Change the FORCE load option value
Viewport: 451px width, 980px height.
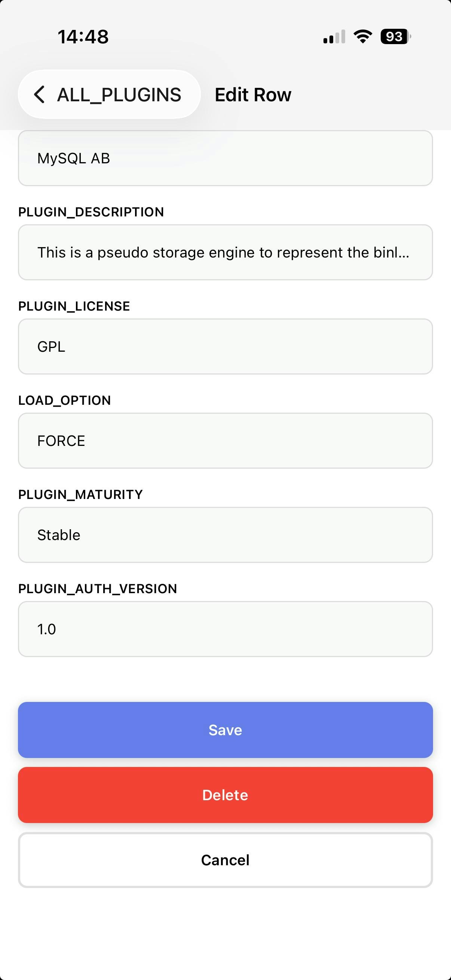coord(225,440)
